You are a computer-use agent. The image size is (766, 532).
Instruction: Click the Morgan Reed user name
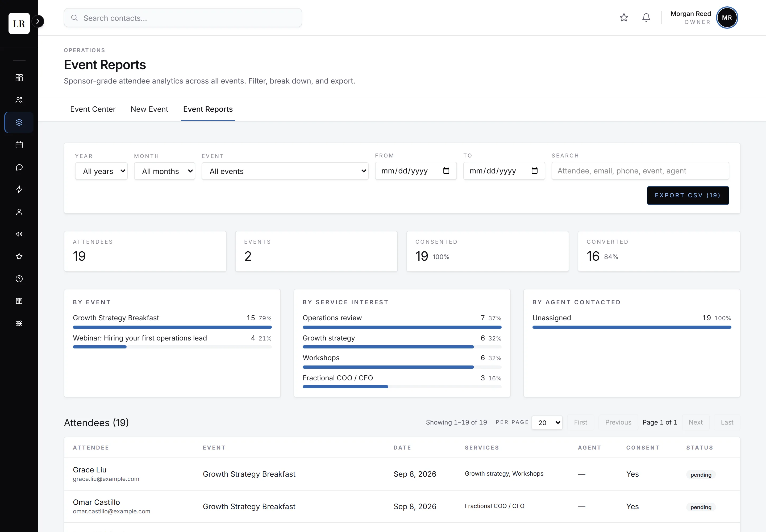(690, 14)
